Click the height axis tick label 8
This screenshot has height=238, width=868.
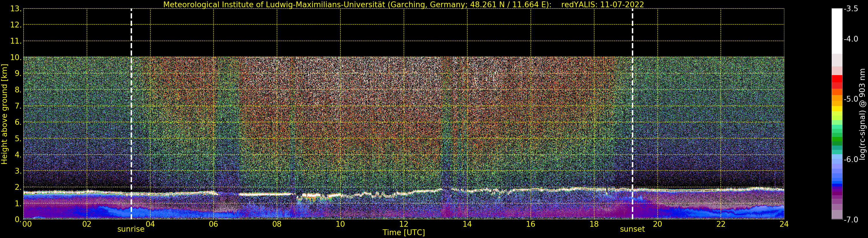[x=18, y=90]
